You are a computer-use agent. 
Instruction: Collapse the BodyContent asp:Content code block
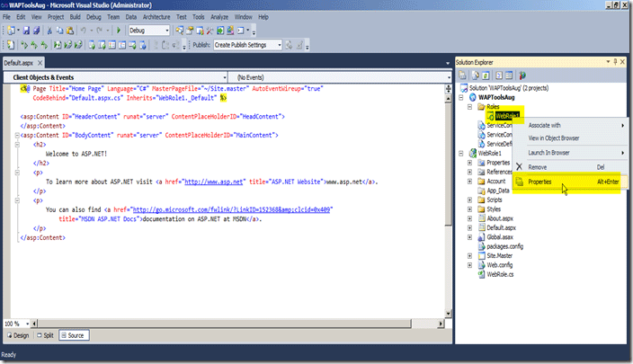pyautogui.click(x=17, y=135)
